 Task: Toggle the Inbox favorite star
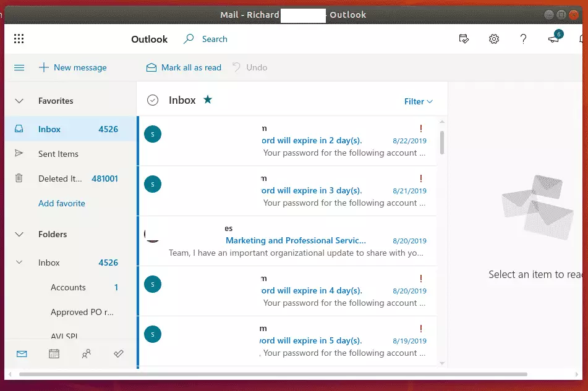click(208, 99)
